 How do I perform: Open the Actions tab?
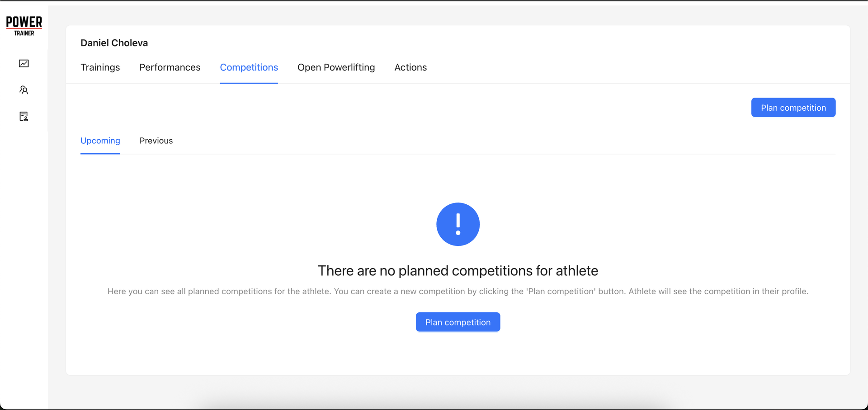[410, 67]
